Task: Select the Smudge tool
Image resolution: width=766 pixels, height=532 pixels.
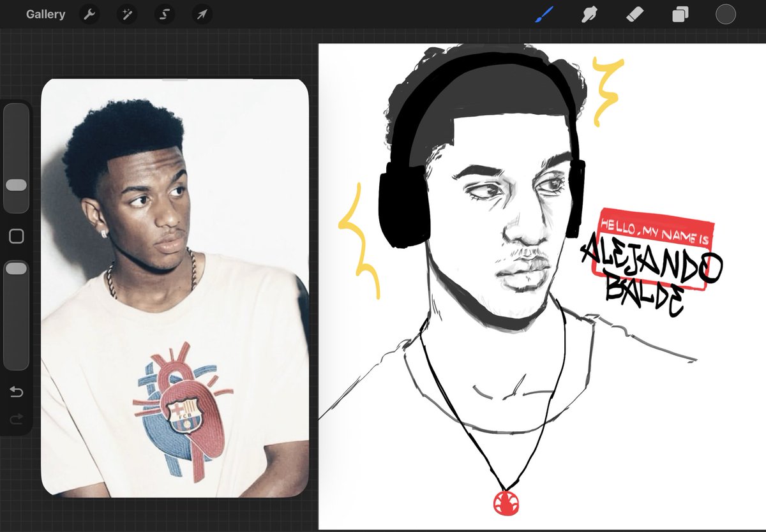Action: (x=589, y=14)
